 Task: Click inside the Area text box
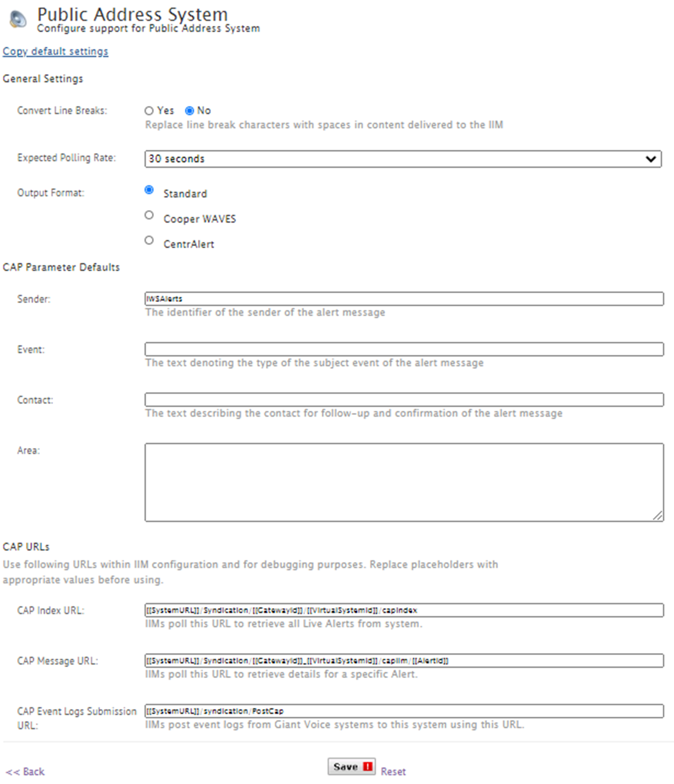(x=404, y=482)
